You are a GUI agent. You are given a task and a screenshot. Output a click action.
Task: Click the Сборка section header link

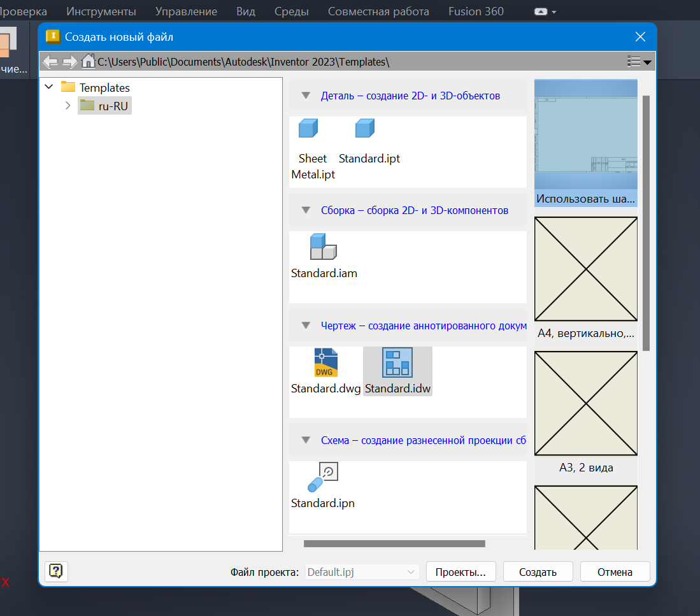point(414,210)
